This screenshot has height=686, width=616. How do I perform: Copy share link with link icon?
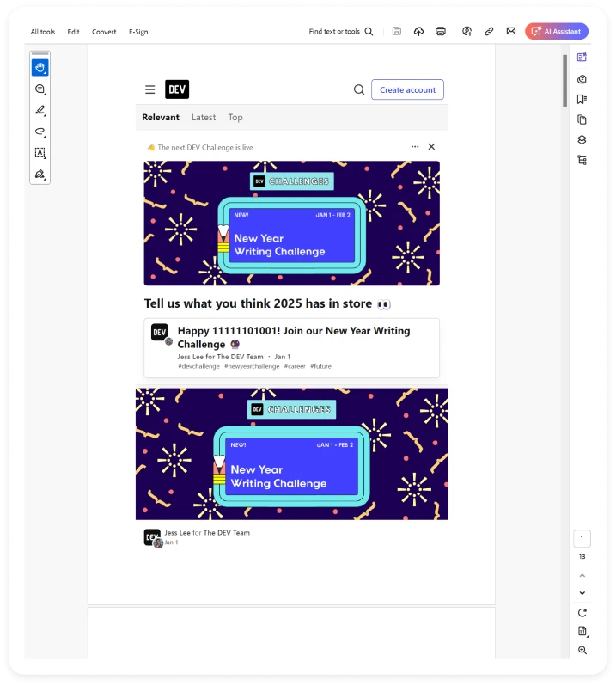(x=489, y=32)
